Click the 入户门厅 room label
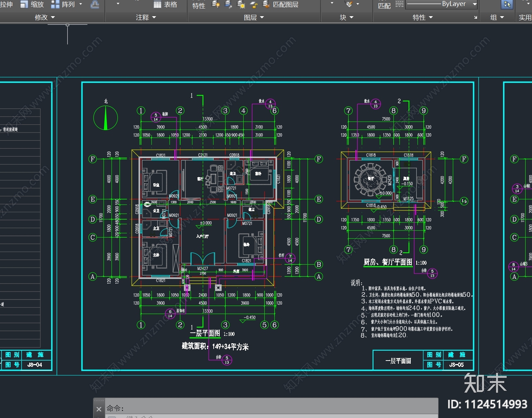This screenshot has width=532, height=418. tap(202, 236)
